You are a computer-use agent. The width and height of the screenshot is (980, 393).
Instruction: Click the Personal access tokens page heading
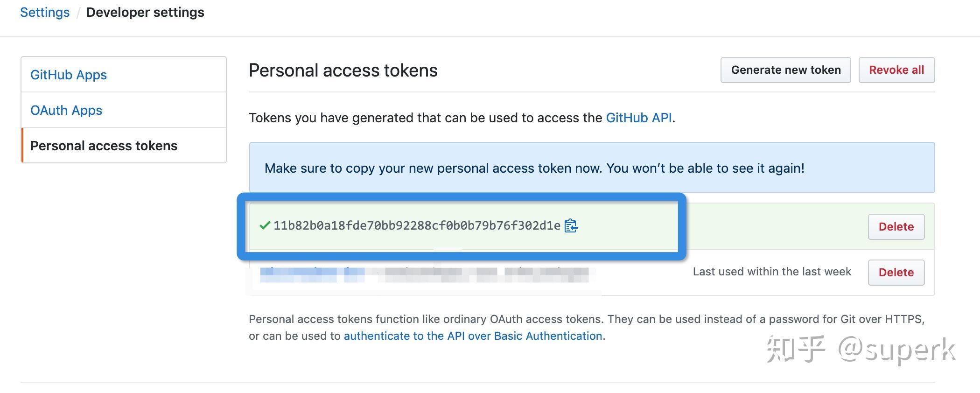point(343,70)
